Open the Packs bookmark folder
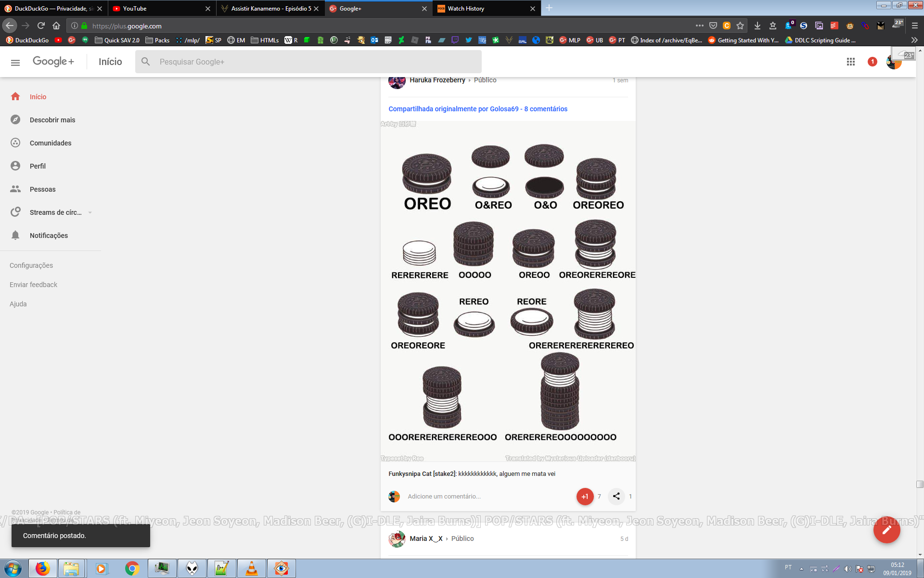Image resolution: width=924 pixels, height=578 pixels. (x=157, y=40)
